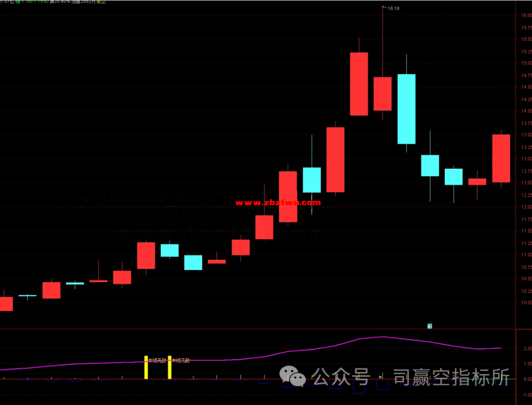Select the first yellow 中线无敌 signal bar
Screen dimensions: 532x405
(146, 367)
